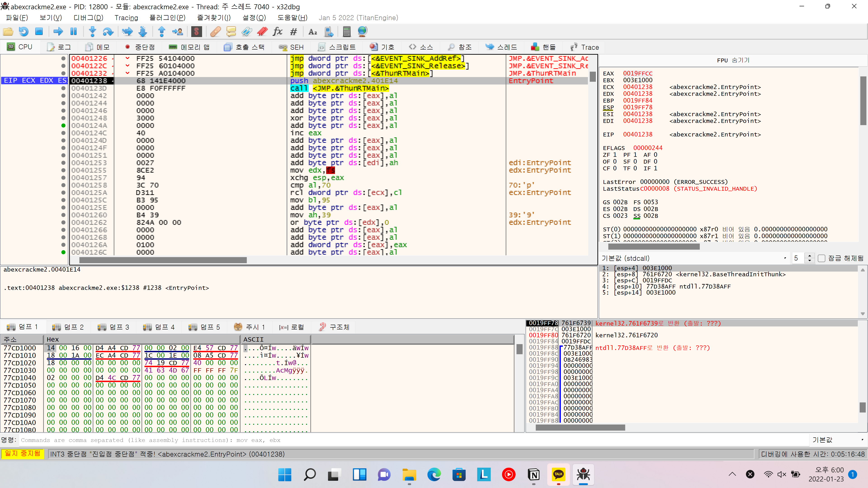Switch to the 중단점 tab
Viewport: 868px width, 488px height.
click(x=139, y=47)
